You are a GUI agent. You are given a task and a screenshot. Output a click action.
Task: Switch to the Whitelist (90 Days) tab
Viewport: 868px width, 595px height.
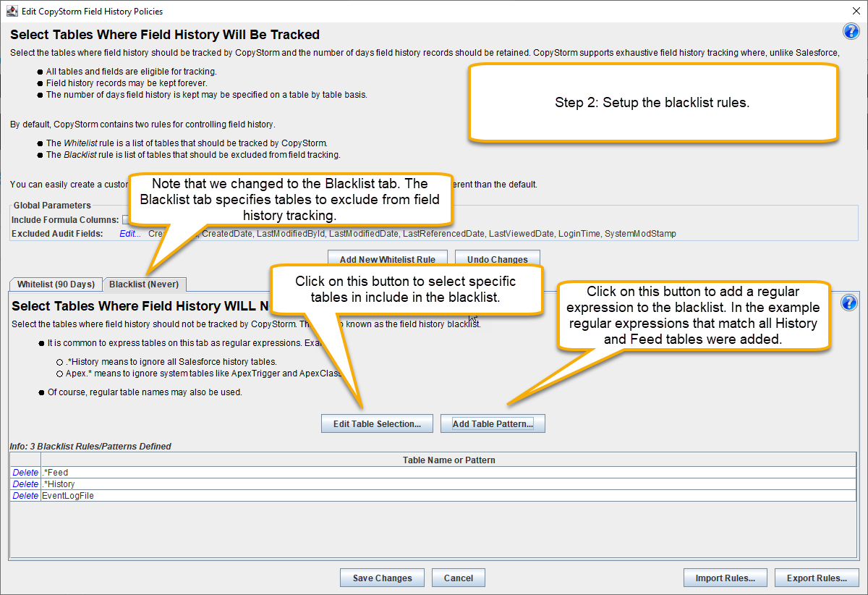[56, 284]
